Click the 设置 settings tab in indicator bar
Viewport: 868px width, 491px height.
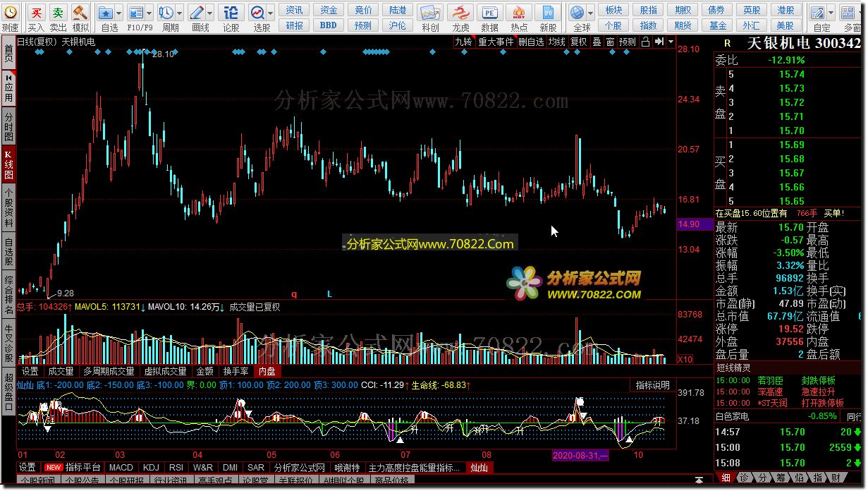27,468
